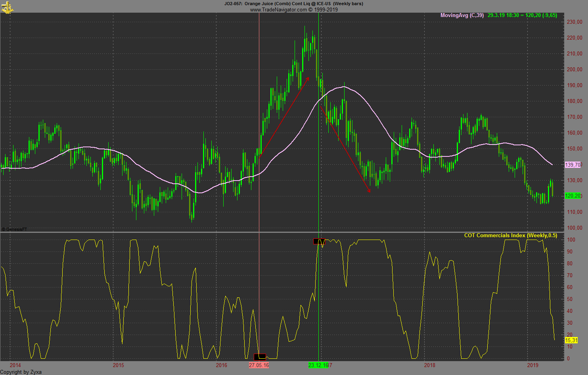This screenshot has width=588, height=375.
Task: Click the '100' COT index axis label
Action: click(x=571, y=240)
